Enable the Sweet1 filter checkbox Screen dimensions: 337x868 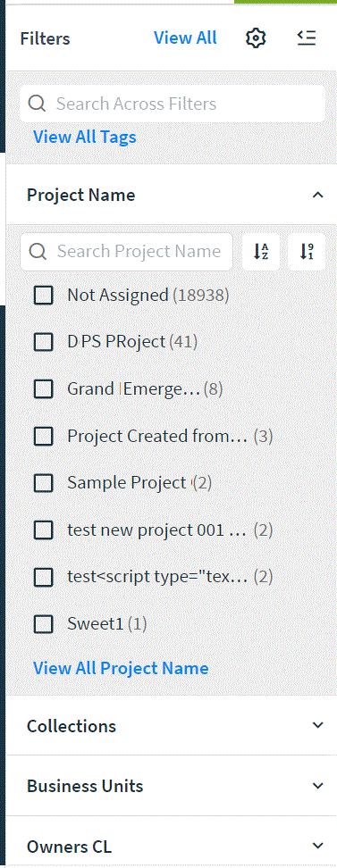43,624
